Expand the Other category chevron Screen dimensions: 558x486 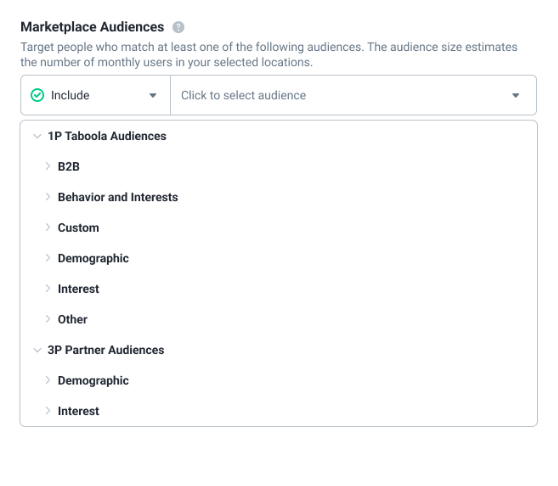pyautogui.click(x=48, y=319)
